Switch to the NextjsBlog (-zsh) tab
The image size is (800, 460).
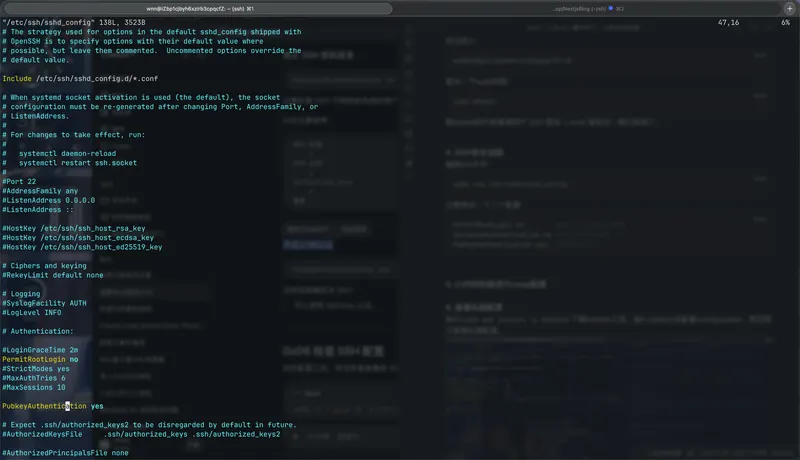click(587, 9)
